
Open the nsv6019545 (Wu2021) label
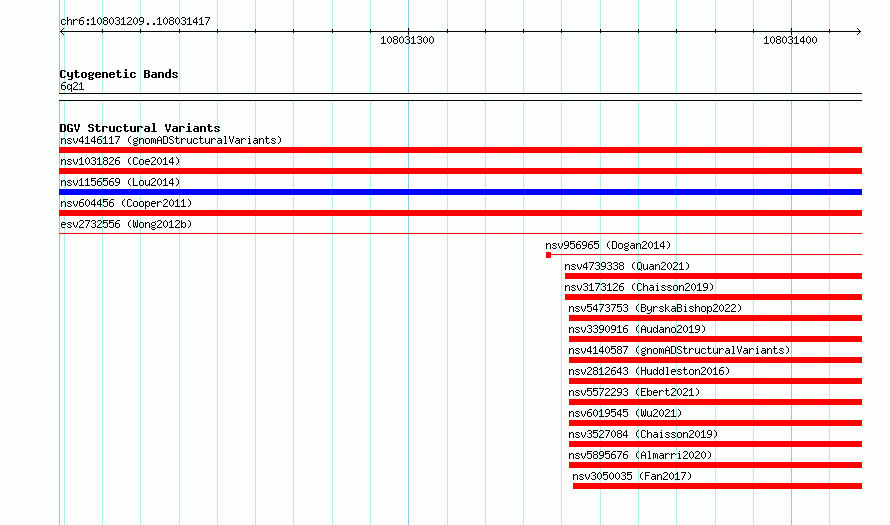point(625,413)
